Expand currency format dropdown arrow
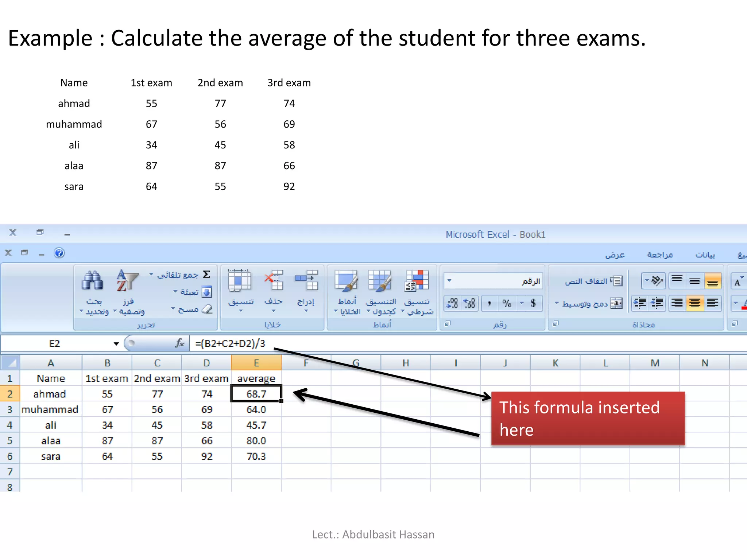This screenshot has height=560, width=747. pyautogui.click(x=522, y=303)
